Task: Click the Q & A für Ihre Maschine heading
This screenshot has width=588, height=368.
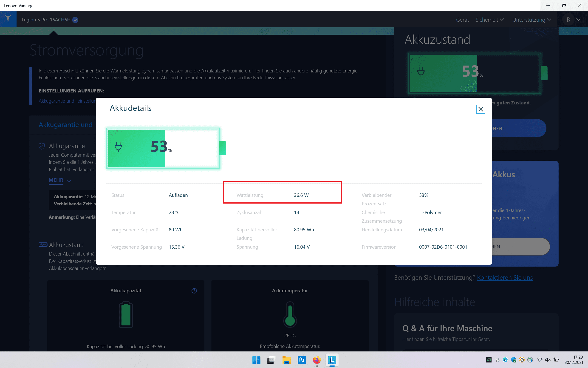Action: click(447, 328)
